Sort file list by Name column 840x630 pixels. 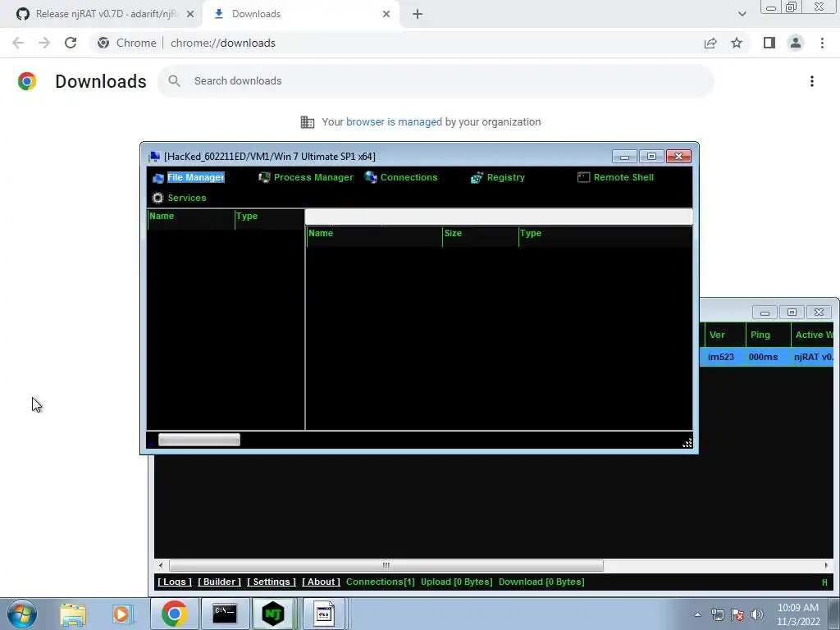pyautogui.click(x=374, y=234)
